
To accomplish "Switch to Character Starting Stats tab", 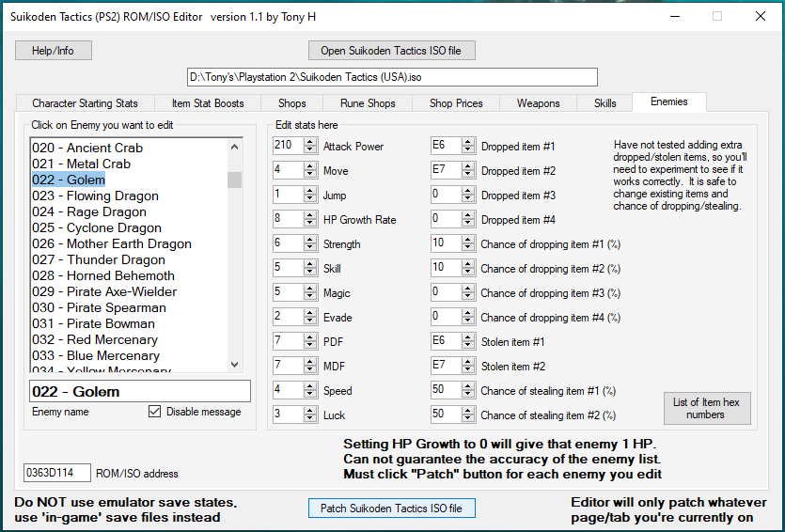I will coord(86,103).
